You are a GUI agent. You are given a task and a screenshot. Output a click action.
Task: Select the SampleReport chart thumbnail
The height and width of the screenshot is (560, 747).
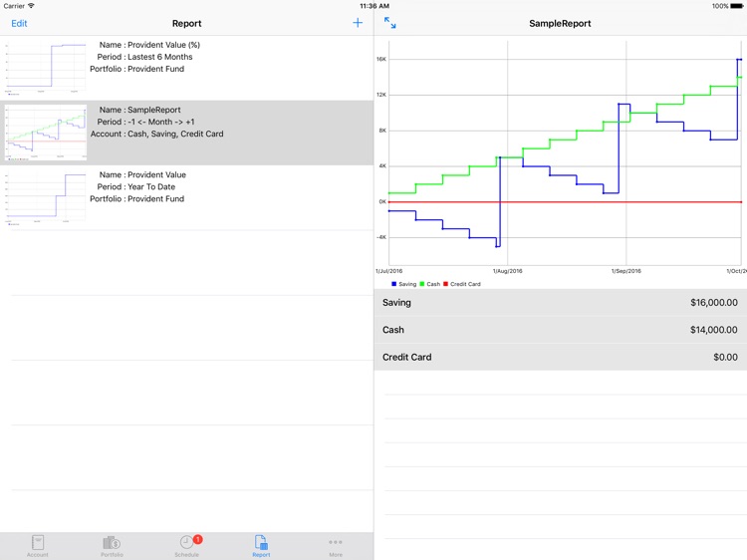pos(46,133)
